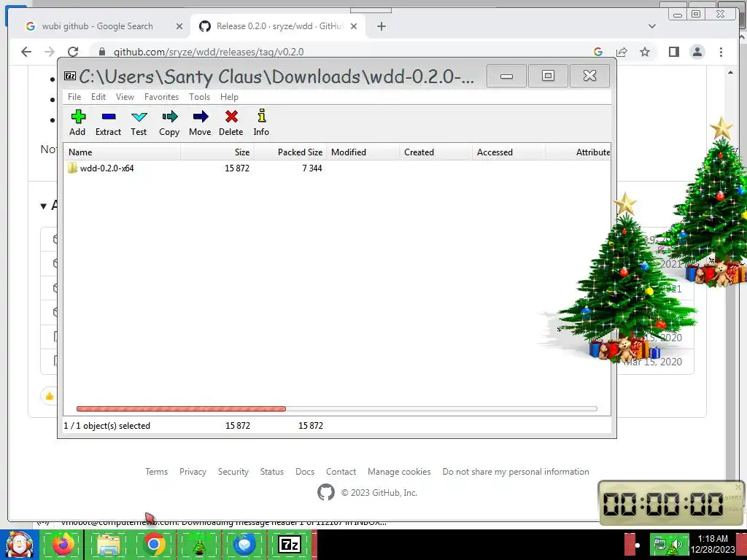The height and width of the screenshot is (560, 747).
Task: Expand Chrome tab search dropdown arrow
Action: pyautogui.click(x=651, y=26)
